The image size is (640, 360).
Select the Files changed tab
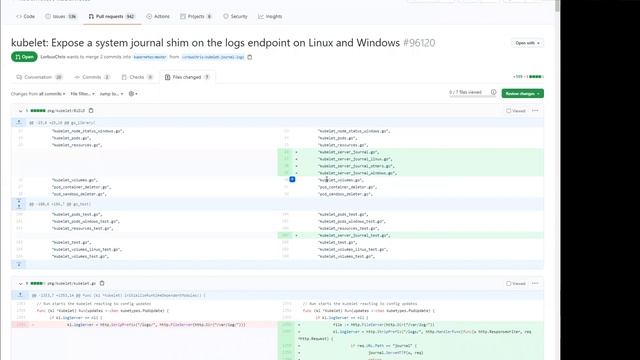pos(187,77)
